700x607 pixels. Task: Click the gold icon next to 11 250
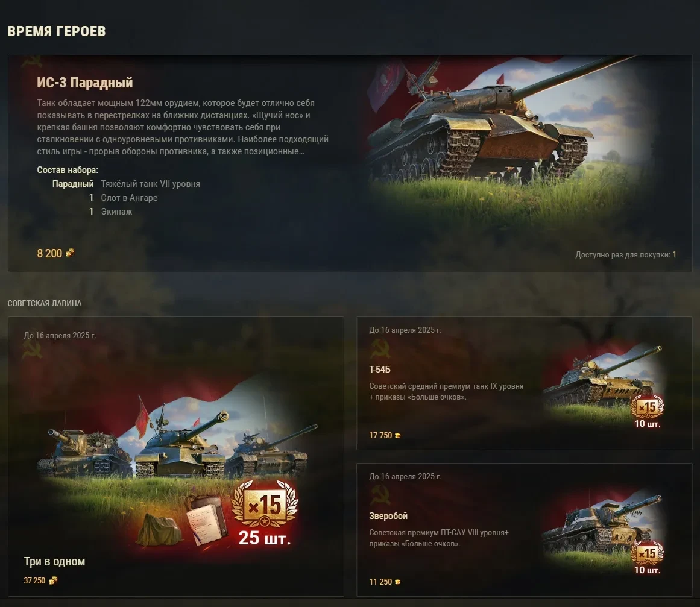(398, 582)
